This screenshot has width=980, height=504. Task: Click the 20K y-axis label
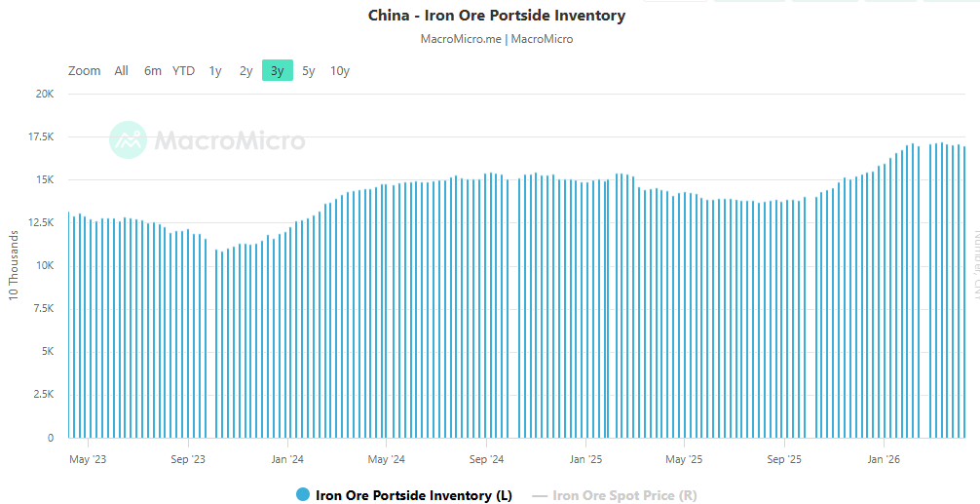(45, 94)
